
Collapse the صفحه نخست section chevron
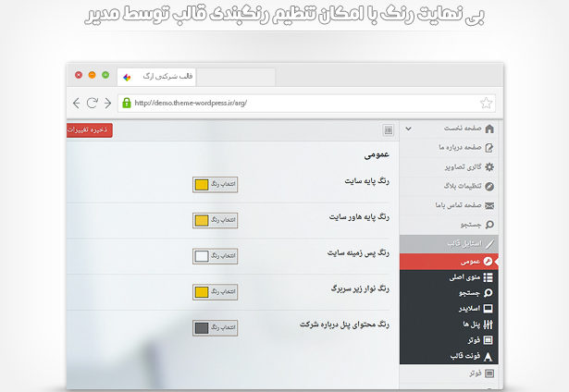[x=409, y=129]
